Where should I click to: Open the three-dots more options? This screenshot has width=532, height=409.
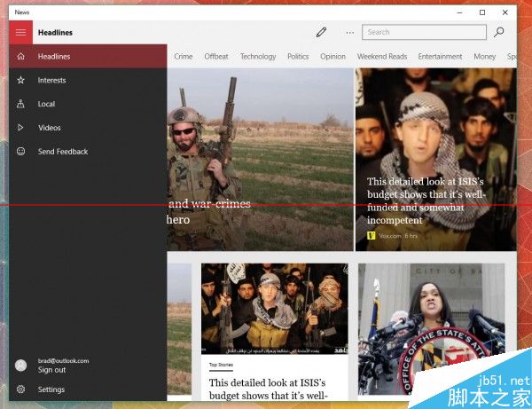click(x=350, y=33)
